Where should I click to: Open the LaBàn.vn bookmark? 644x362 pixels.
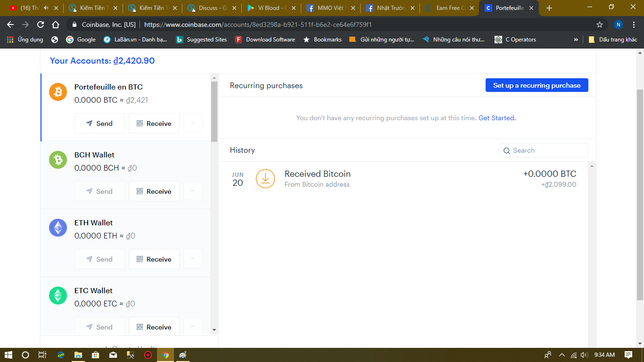[135, 40]
